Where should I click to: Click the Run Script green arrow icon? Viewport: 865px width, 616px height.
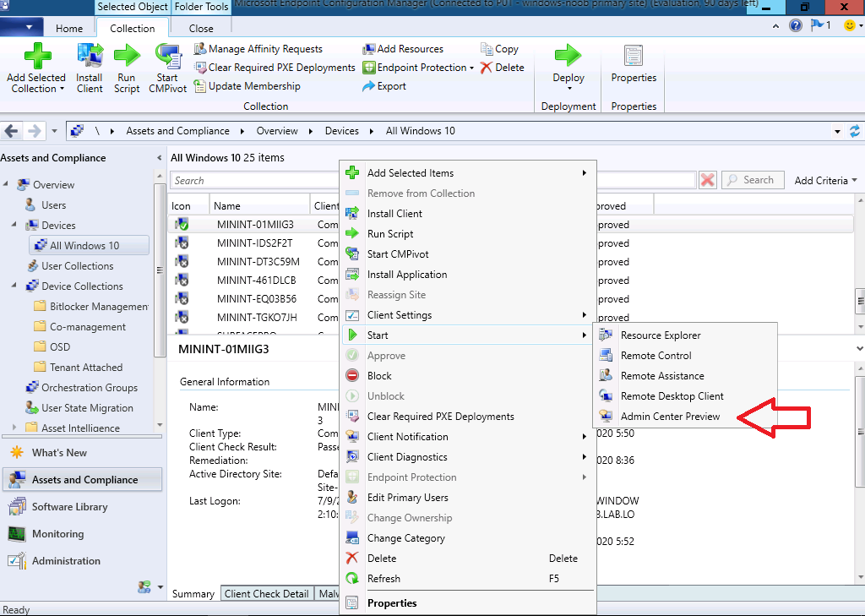(x=127, y=56)
